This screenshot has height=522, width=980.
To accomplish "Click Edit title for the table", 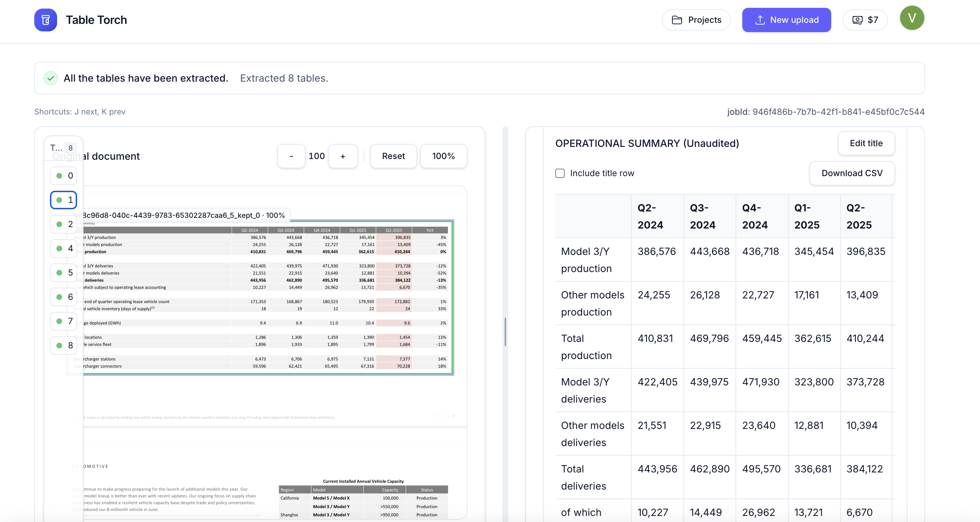I will pyautogui.click(x=866, y=143).
